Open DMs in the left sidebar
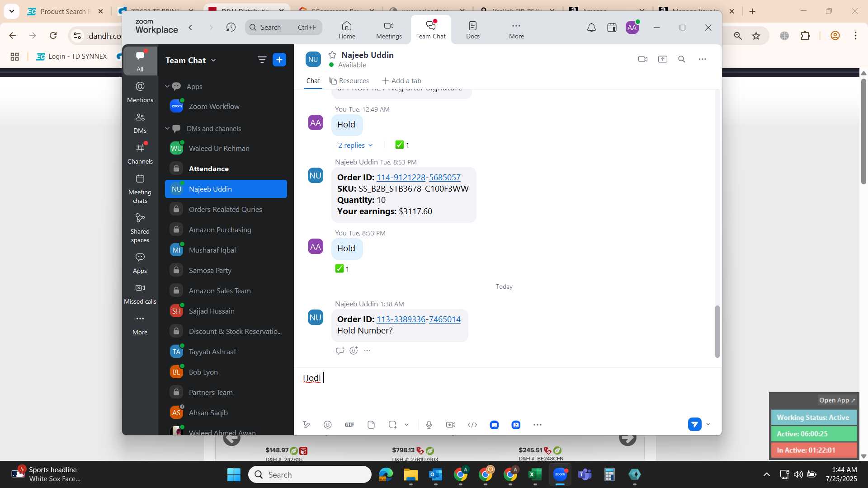The width and height of the screenshot is (868, 488). coord(140,123)
